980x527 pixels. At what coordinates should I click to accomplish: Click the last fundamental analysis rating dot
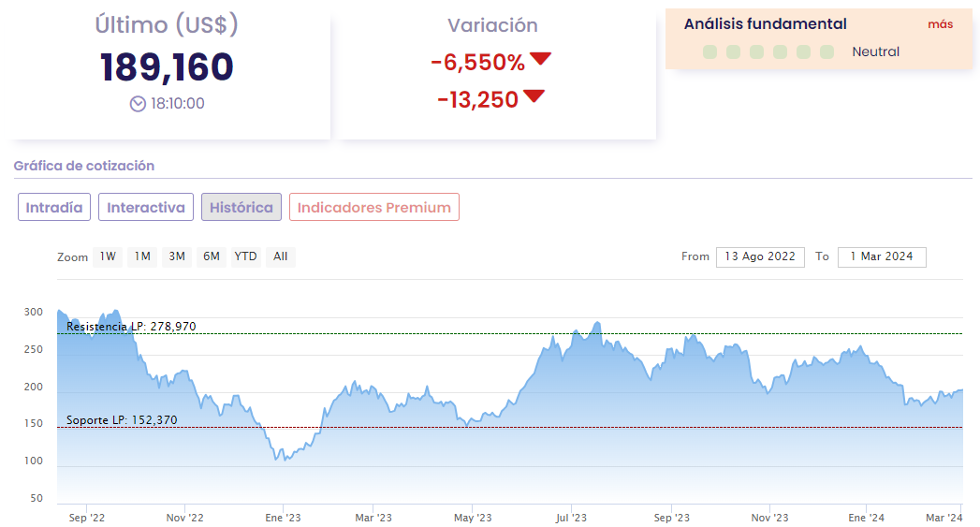click(826, 52)
